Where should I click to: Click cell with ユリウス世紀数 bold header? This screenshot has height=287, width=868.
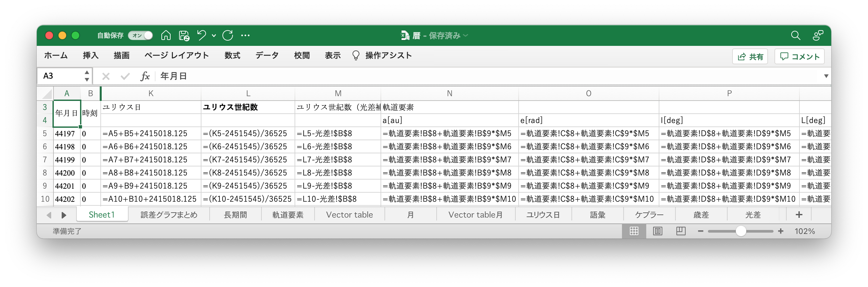248,107
